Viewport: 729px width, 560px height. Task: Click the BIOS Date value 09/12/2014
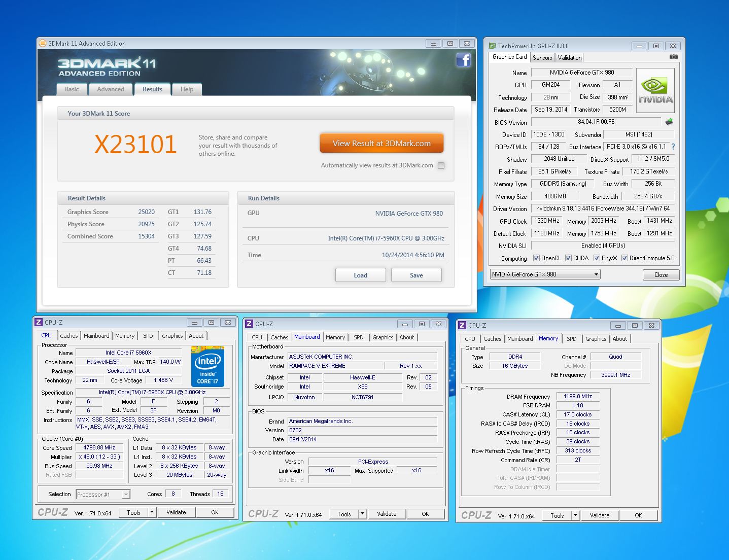(362, 439)
